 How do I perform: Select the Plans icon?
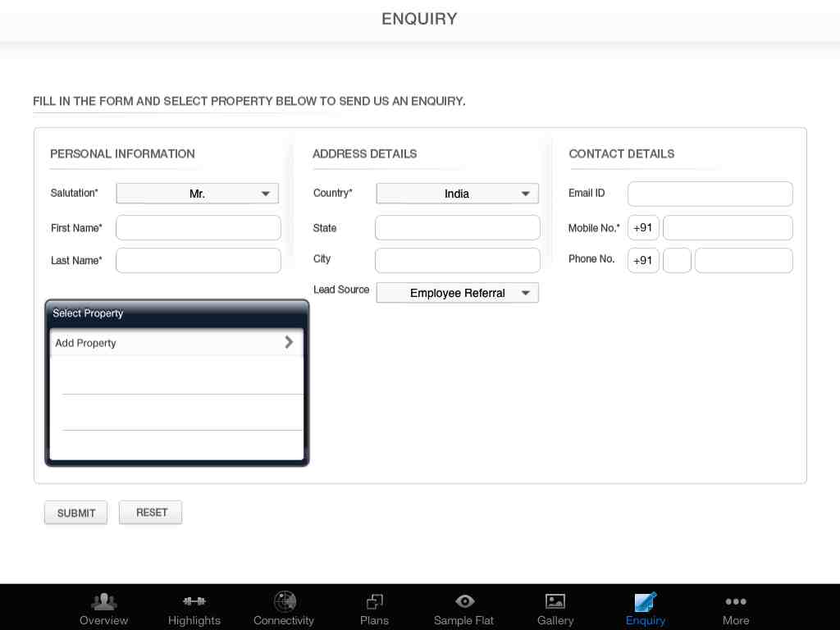click(x=375, y=601)
